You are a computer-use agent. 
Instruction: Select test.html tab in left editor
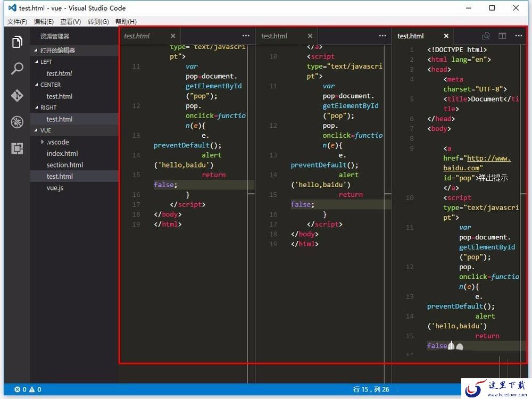(137, 36)
